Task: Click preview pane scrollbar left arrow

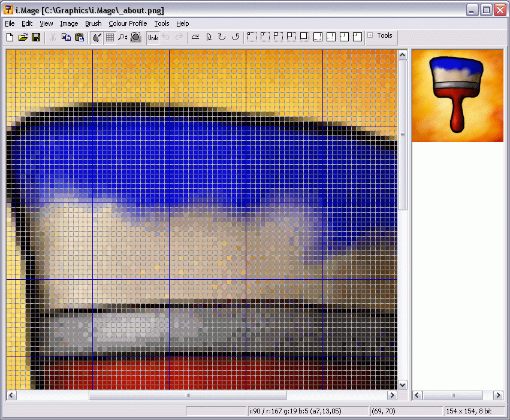Action: (417, 395)
